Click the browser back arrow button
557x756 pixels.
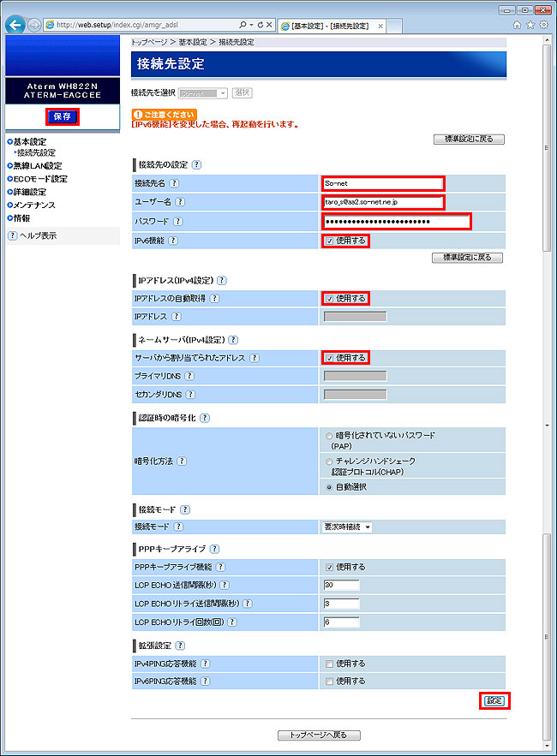point(15,25)
